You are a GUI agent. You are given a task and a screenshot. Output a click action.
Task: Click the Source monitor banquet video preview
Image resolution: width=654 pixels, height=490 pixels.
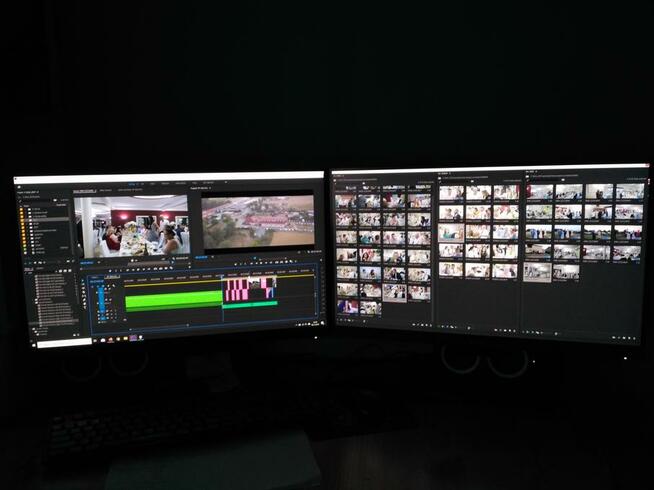point(132,226)
